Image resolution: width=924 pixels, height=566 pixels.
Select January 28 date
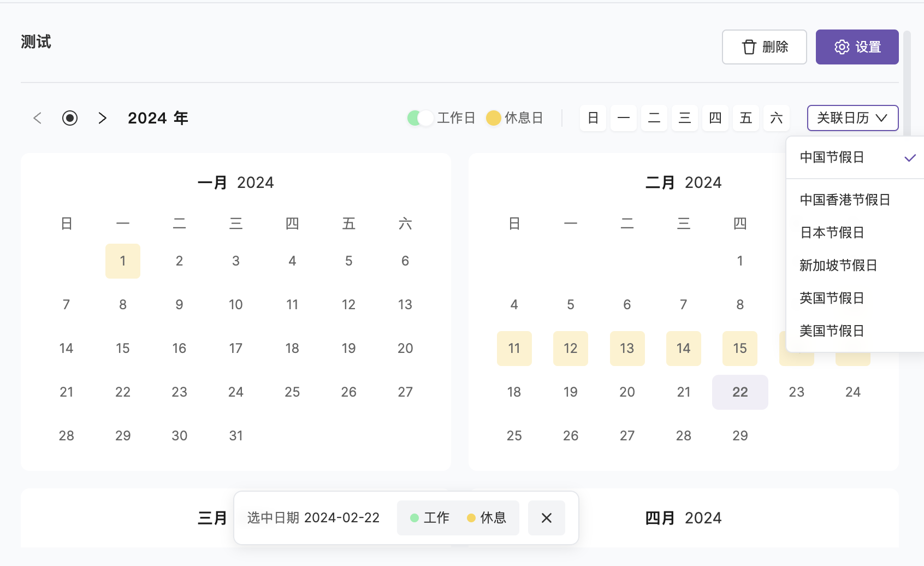(x=67, y=436)
